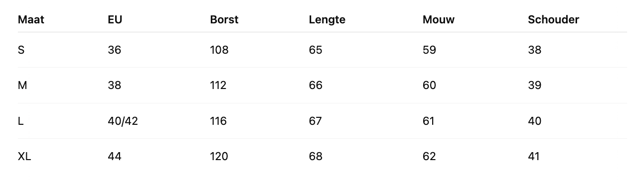Click the Mouw value 59

pyautogui.click(x=429, y=50)
